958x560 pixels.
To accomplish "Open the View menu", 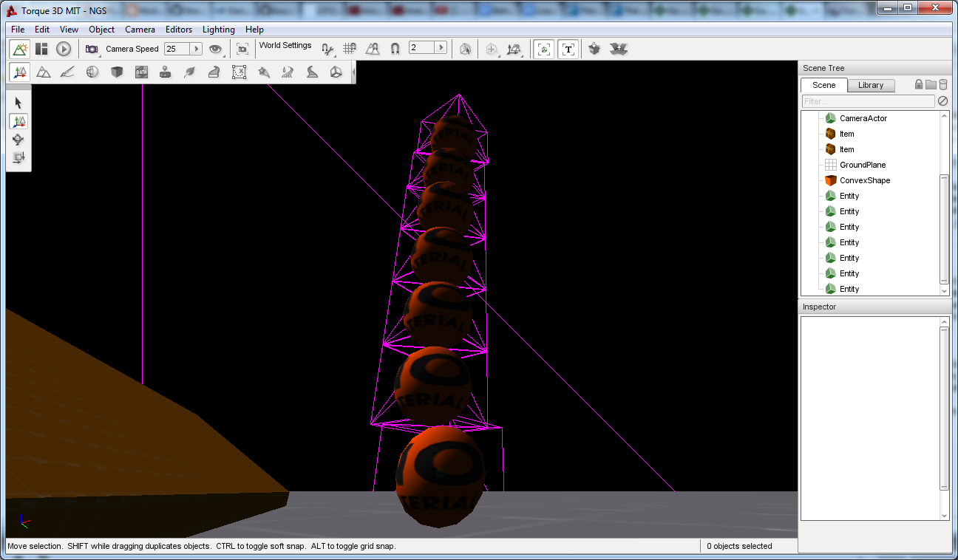I will click(x=69, y=30).
